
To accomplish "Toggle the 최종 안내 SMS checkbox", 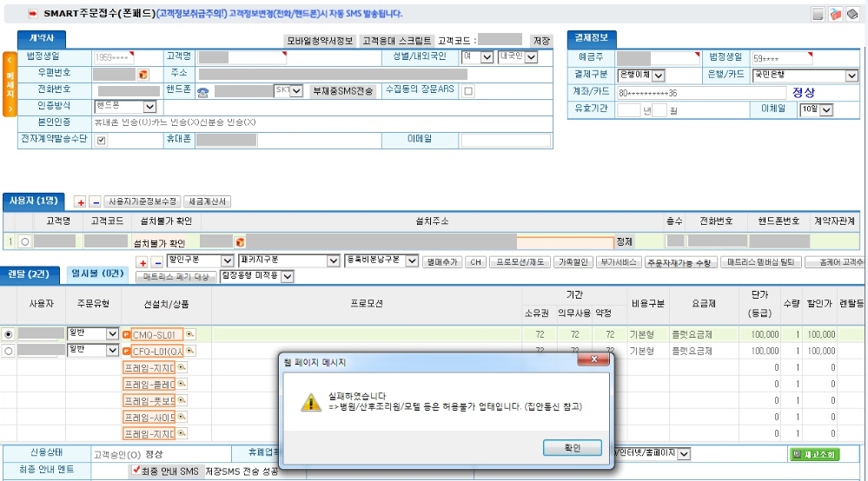I will (x=136, y=470).
